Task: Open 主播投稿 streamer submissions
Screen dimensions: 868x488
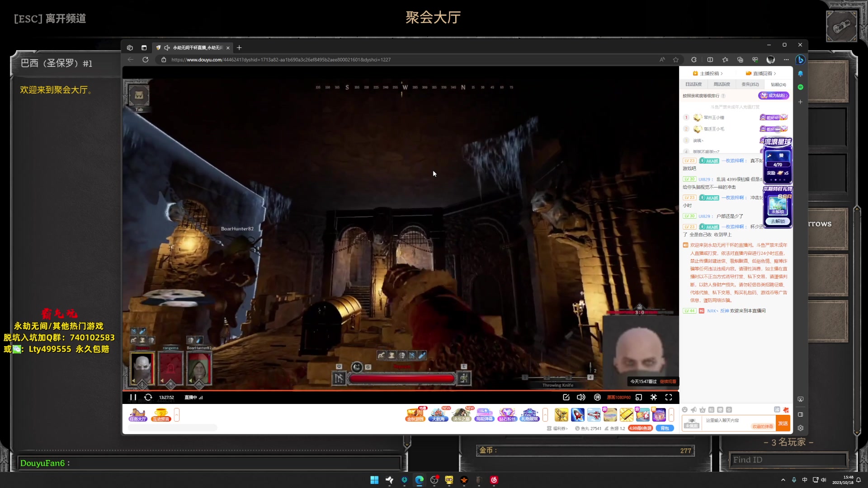Action: point(708,74)
